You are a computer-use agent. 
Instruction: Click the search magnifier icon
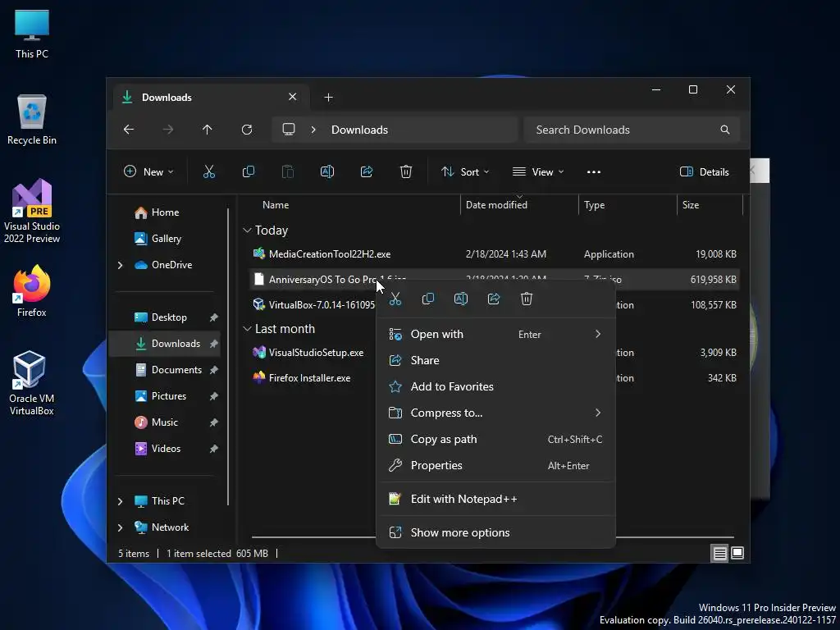click(725, 130)
